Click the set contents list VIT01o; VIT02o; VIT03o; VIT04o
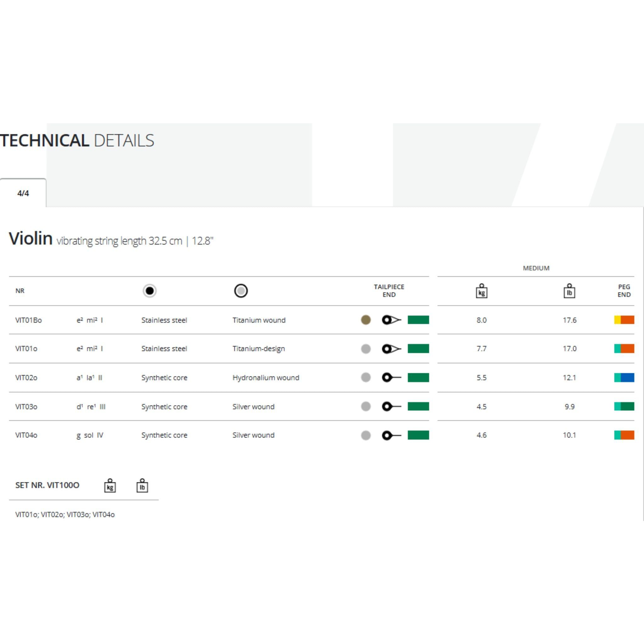This screenshot has width=644, height=644. click(65, 514)
